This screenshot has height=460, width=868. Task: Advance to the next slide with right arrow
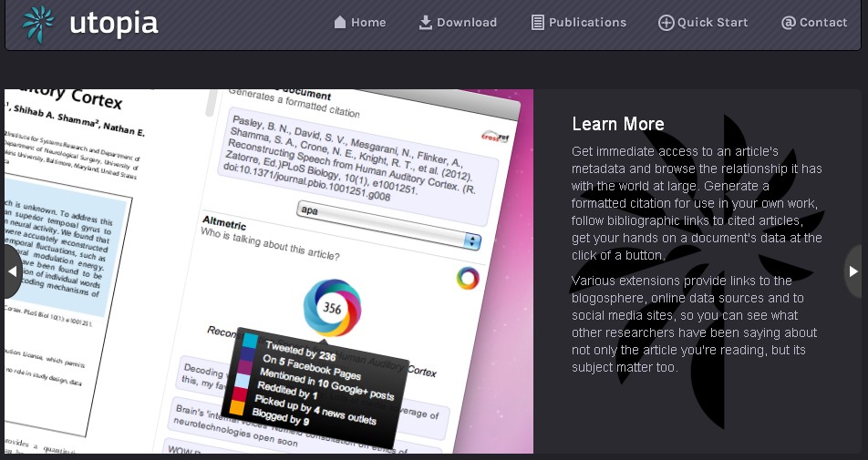[854, 271]
